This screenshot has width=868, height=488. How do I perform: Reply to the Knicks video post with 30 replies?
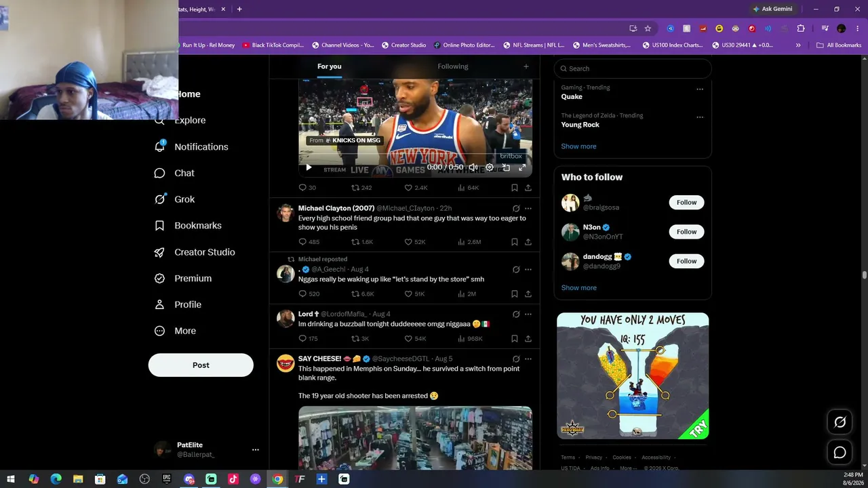[307, 188]
